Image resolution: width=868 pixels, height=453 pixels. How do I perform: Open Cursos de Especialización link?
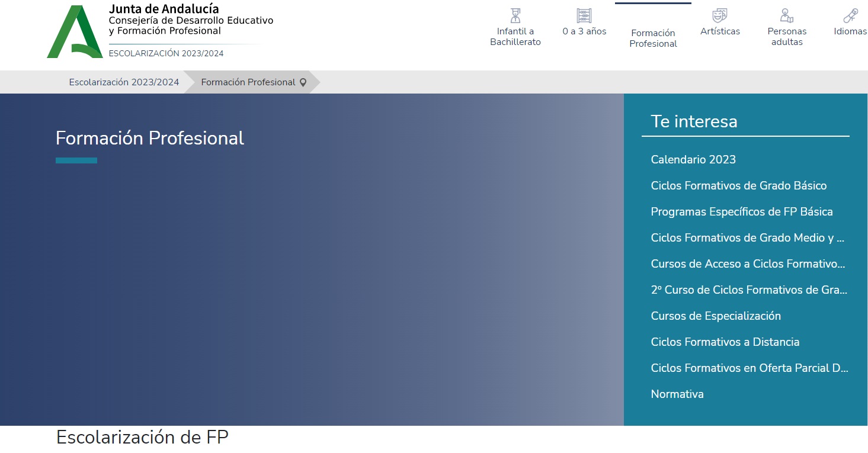click(716, 316)
